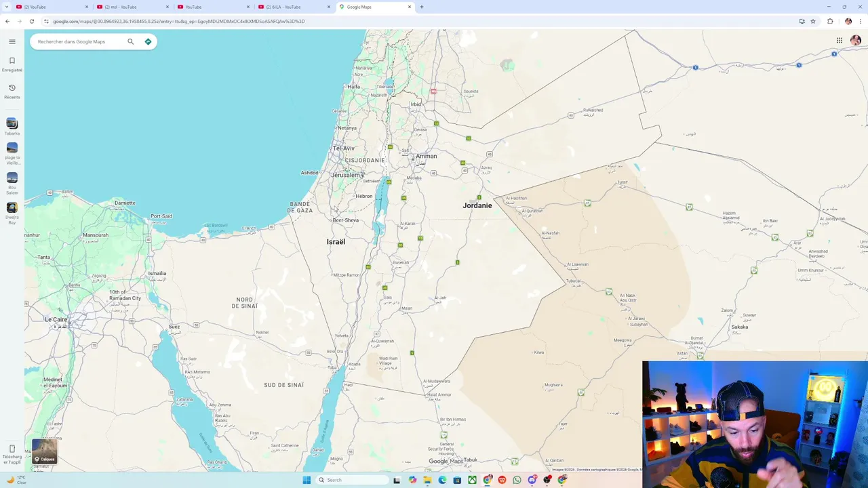Reload the page
Screen dimensions: 868x488
pyautogui.click(x=31, y=21)
